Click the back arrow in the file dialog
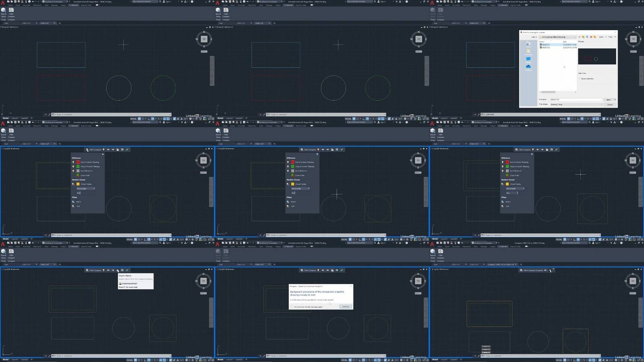 point(580,37)
